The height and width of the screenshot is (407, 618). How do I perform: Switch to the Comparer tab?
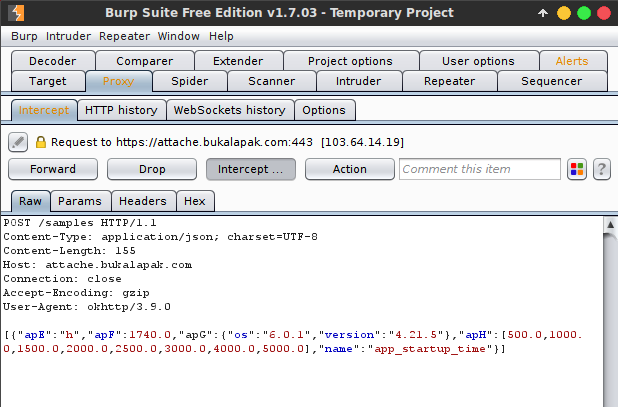[x=145, y=61]
